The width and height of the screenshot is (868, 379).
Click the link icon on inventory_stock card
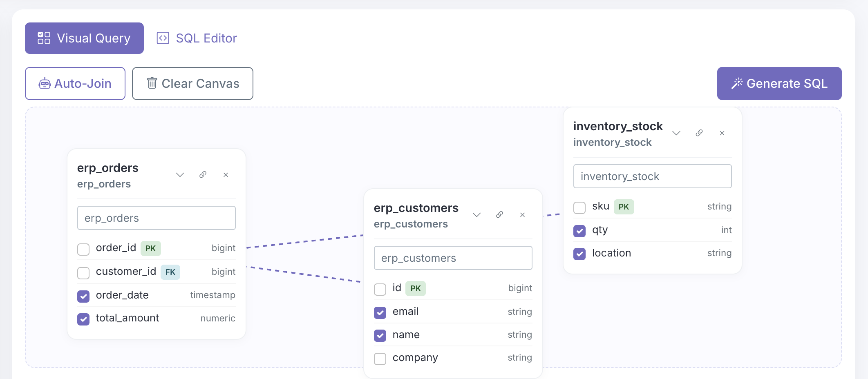pos(699,133)
